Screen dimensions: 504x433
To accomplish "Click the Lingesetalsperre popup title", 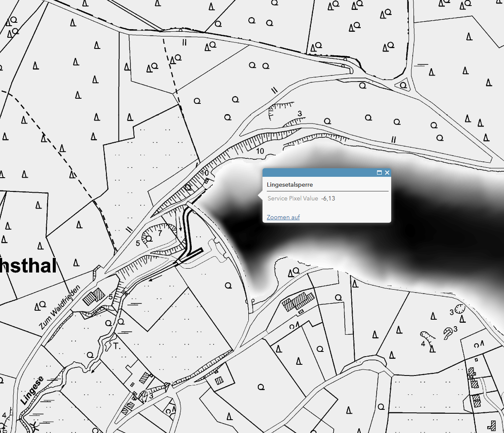I will [x=290, y=185].
